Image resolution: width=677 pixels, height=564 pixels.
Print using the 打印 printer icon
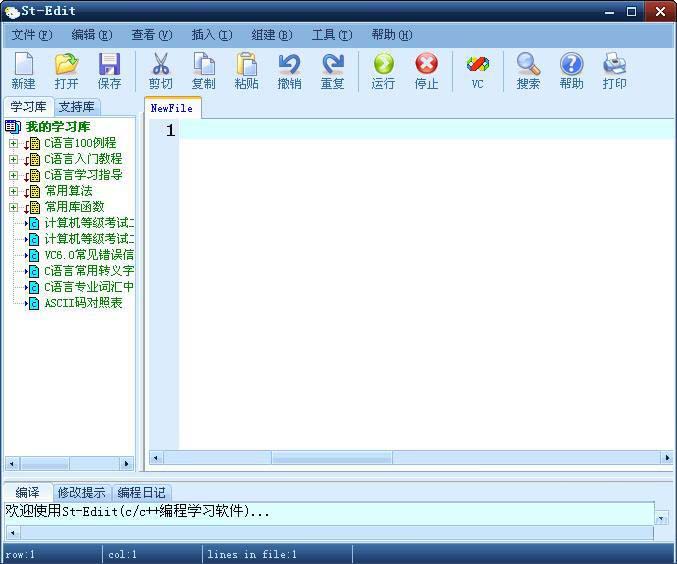(614, 71)
